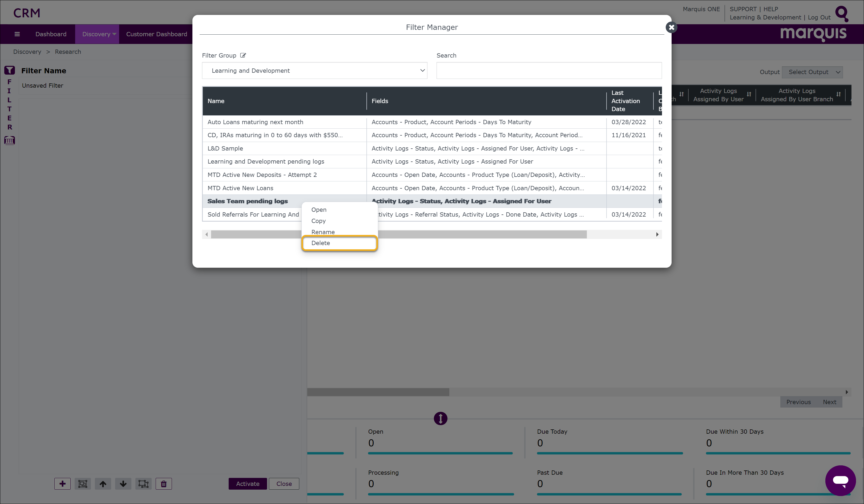
Task: Choose Copy from the context menu
Action: tap(318, 221)
